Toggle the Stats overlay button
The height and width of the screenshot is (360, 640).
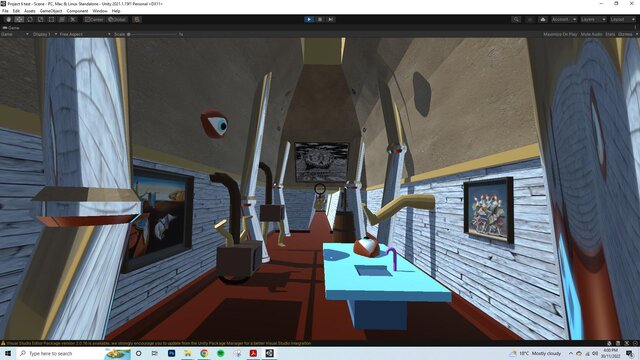(x=610, y=34)
